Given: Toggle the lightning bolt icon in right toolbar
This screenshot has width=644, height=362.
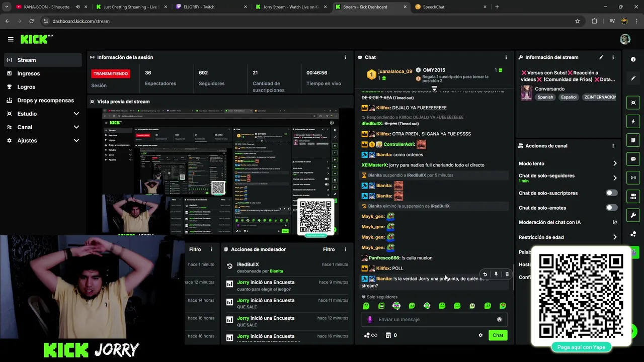Looking at the screenshot, I should click(633, 121).
